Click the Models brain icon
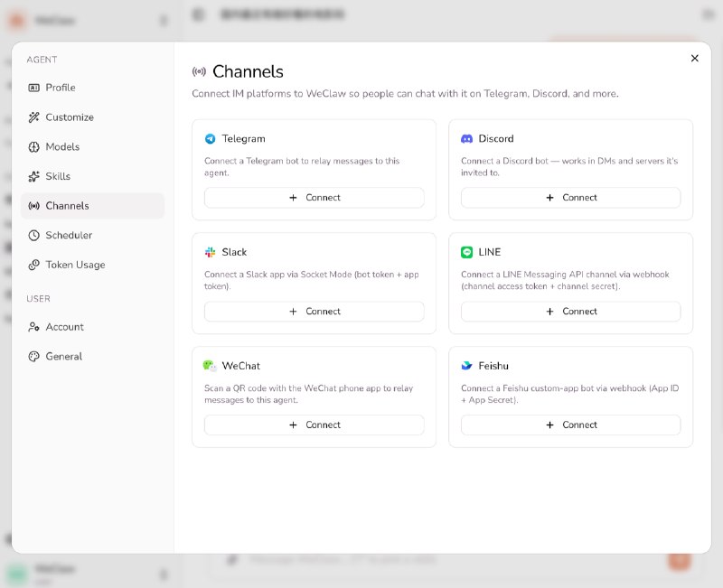 pyautogui.click(x=33, y=147)
